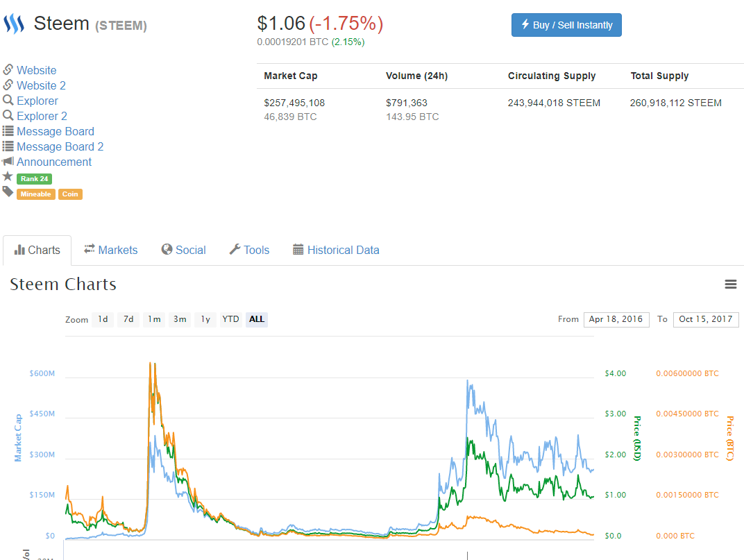Set chart zoom to 7d
The image size is (744, 560).
point(128,319)
